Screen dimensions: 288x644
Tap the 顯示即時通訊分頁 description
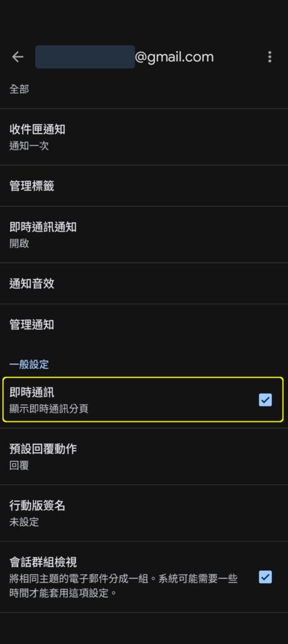coord(49,409)
